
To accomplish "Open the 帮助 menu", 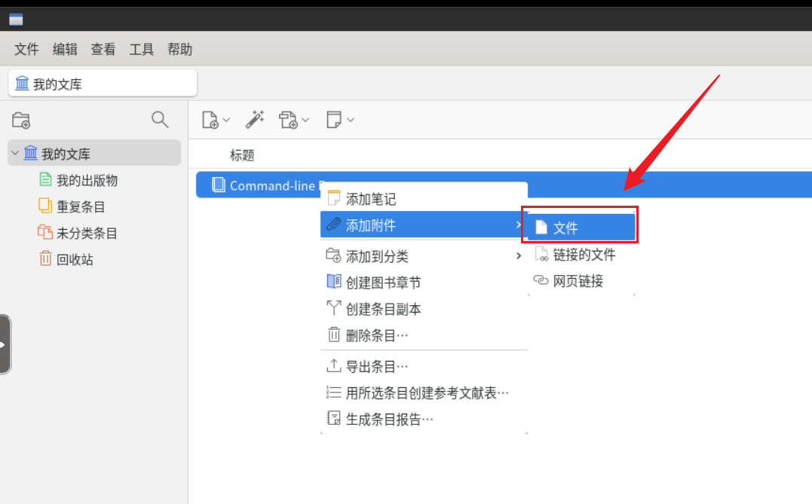I will (179, 49).
